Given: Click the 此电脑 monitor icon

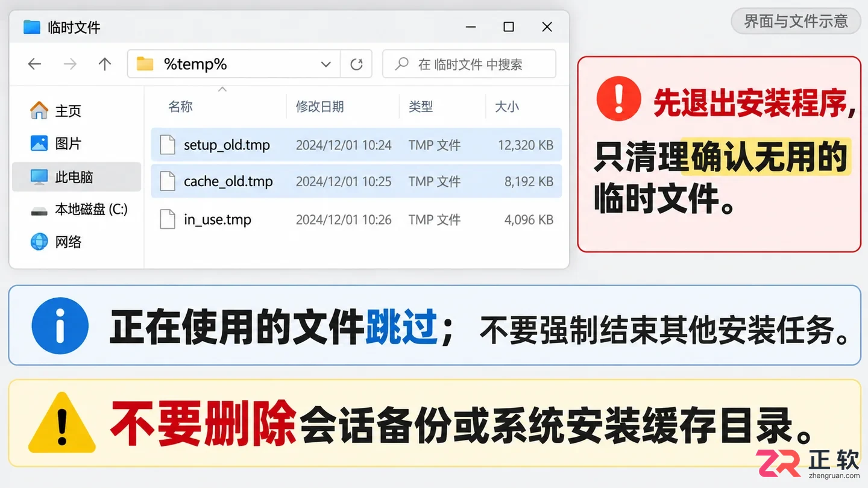Looking at the screenshot, I should [x=39, y=177].
